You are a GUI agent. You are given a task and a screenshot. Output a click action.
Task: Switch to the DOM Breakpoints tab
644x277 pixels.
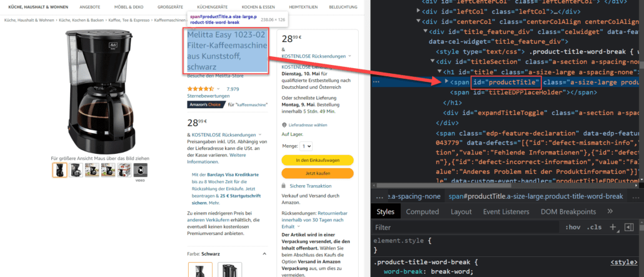click(x=568, y=211)
